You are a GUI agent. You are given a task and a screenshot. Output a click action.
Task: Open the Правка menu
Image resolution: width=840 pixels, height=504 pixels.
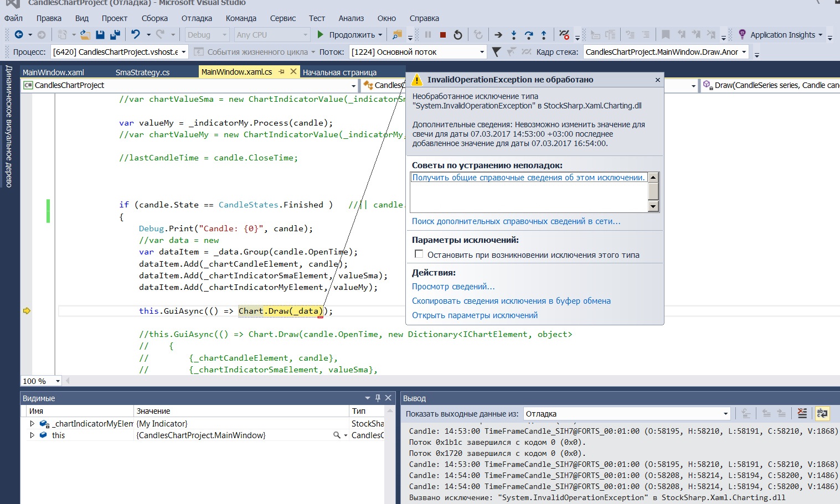tap(49, 18)
